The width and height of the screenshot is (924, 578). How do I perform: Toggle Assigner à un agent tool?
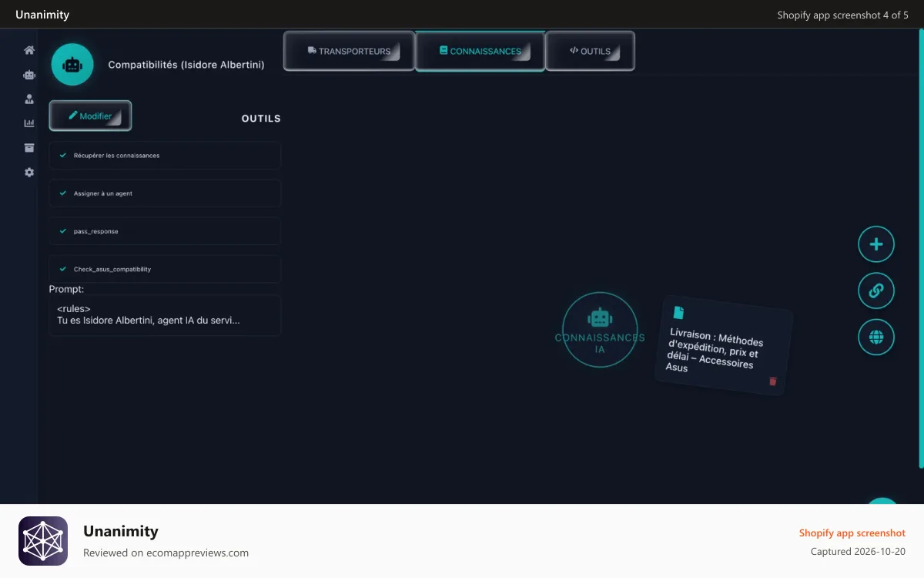click(165, 193)
